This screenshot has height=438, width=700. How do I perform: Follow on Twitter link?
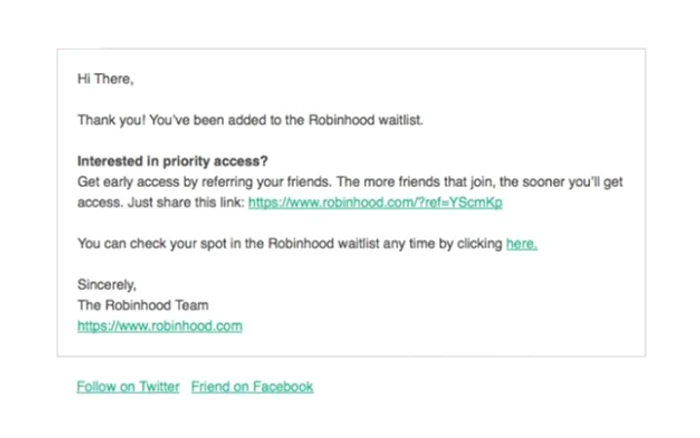(128, 387)
